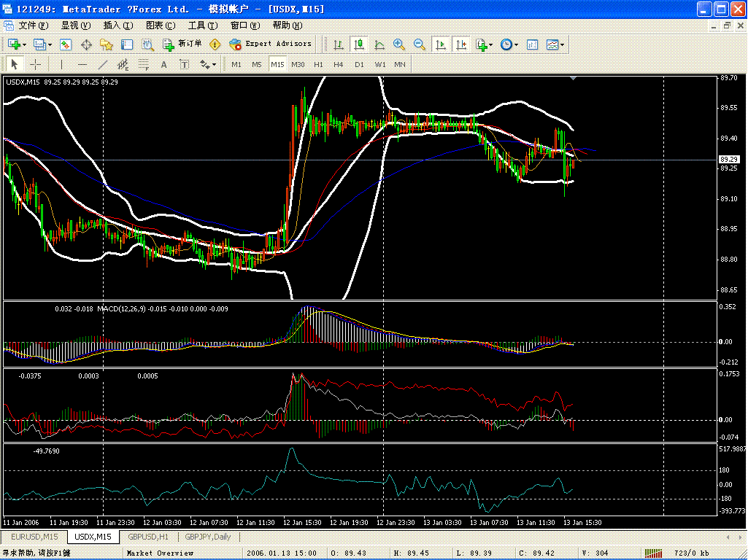The image size is (748, 560).
Task: Draw a vertical line on chart
Action: point(61,64)
